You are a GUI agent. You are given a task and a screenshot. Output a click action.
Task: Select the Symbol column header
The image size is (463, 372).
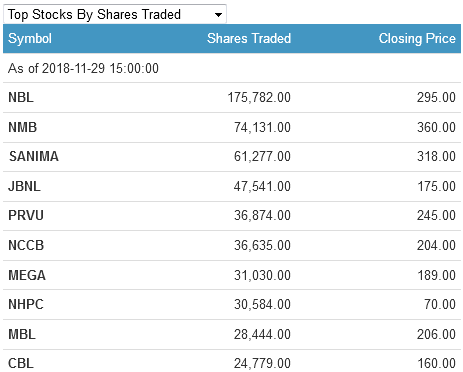point(30,38)
